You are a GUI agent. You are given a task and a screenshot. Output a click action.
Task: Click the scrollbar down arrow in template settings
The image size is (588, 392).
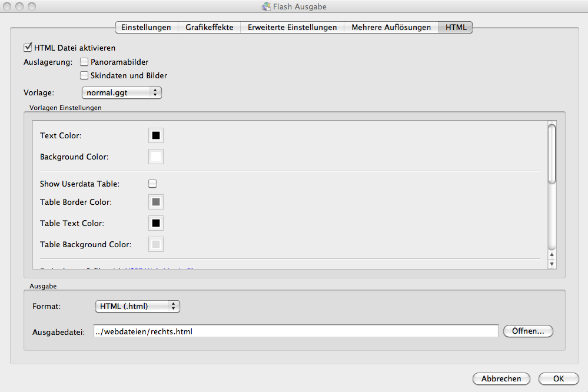pos(552,264)
